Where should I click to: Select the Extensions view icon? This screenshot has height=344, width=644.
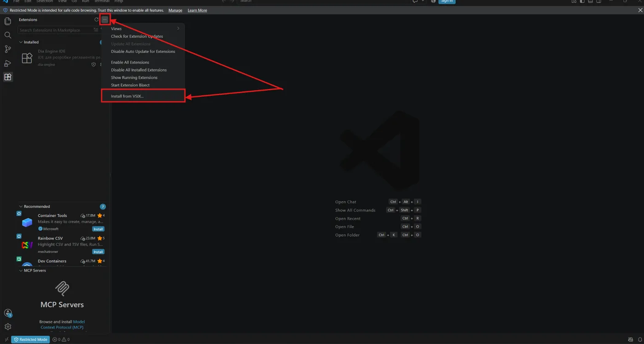tap(8, 77)
